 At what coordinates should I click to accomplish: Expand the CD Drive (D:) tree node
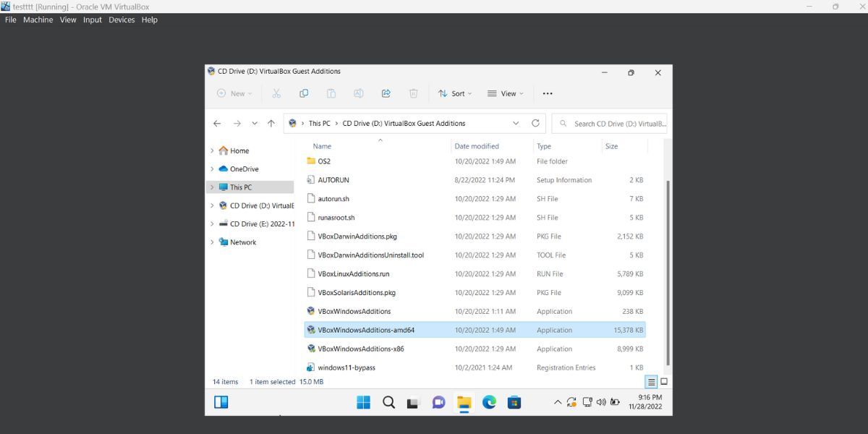coord(212,205)
